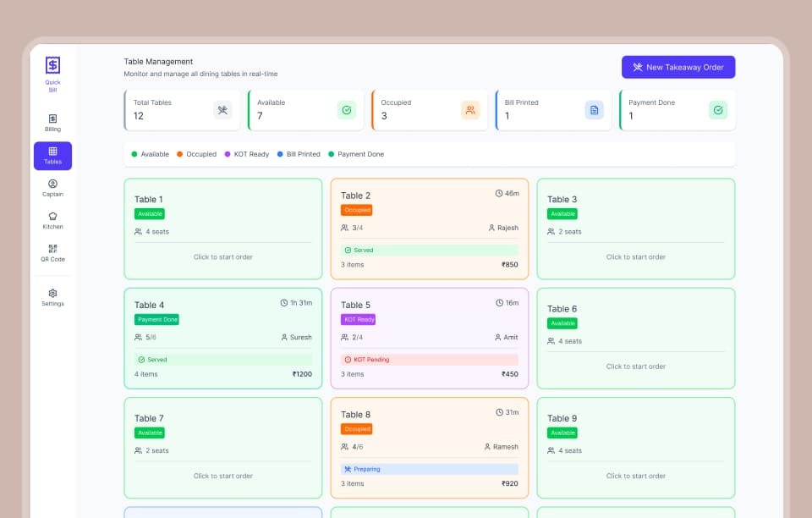
Task: Select the Total Tables summary card
Action: (182, 110)
